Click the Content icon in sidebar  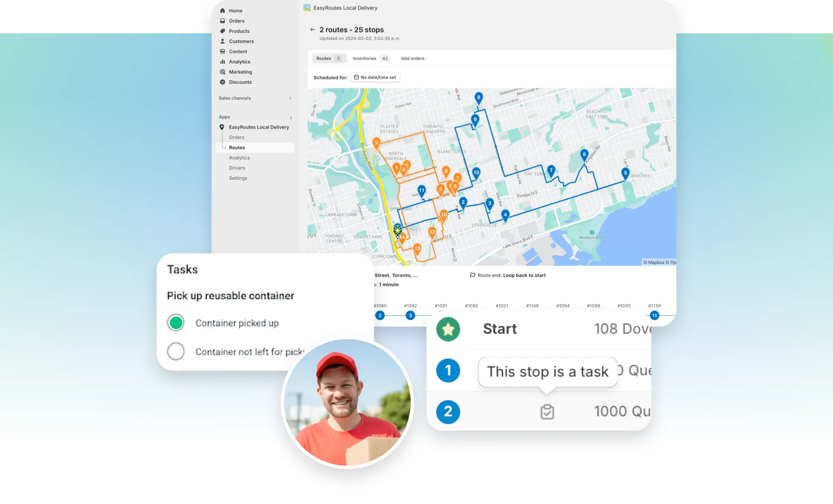(222, 52)
